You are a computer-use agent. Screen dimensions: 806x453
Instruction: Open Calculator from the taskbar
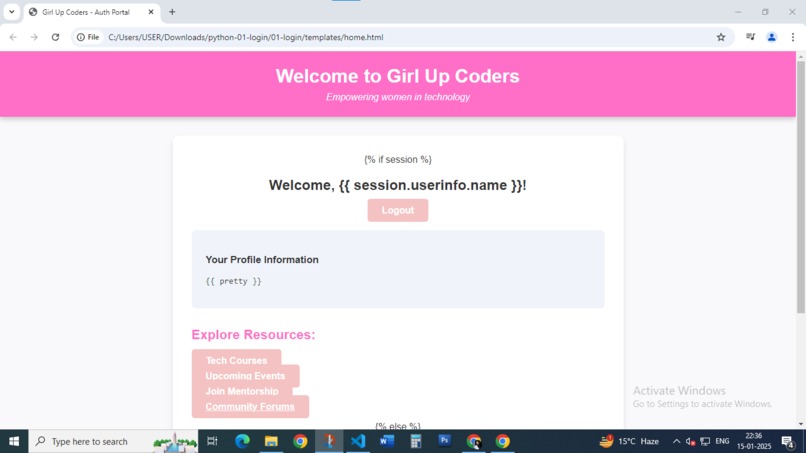click(x=416, y=441)
